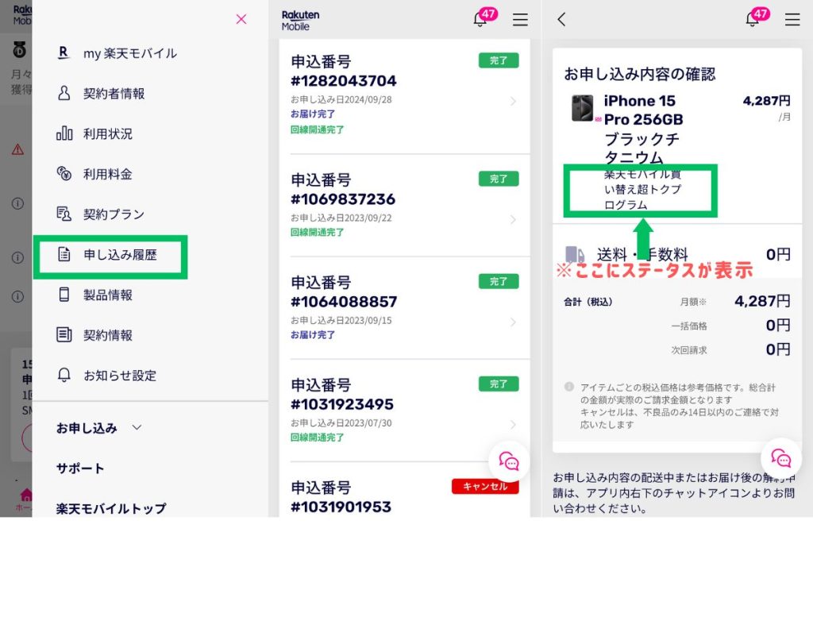This screenshot has width=813, height=644.
Task: Click the 完了 badge of #1282043704
Action: pyautogui.click(x=499, y=60)
